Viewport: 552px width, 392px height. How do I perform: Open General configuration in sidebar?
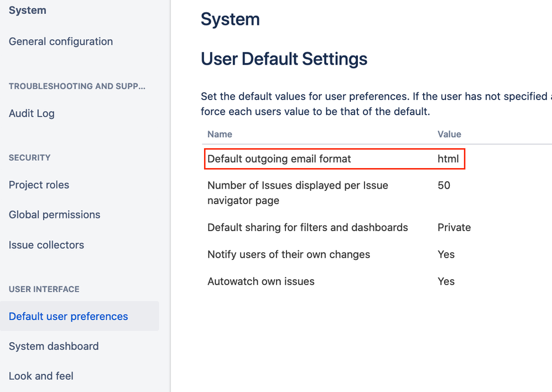click(61, 41)
